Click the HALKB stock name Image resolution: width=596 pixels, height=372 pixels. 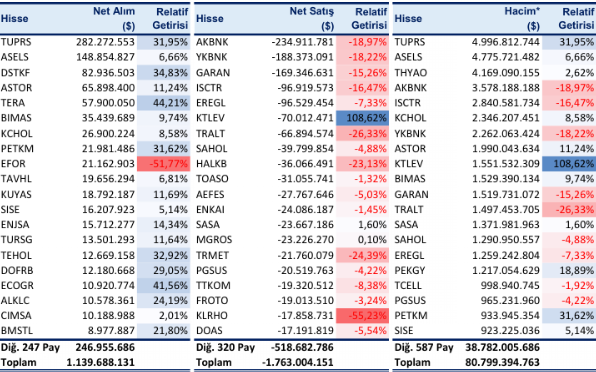[x=211, y=164]
